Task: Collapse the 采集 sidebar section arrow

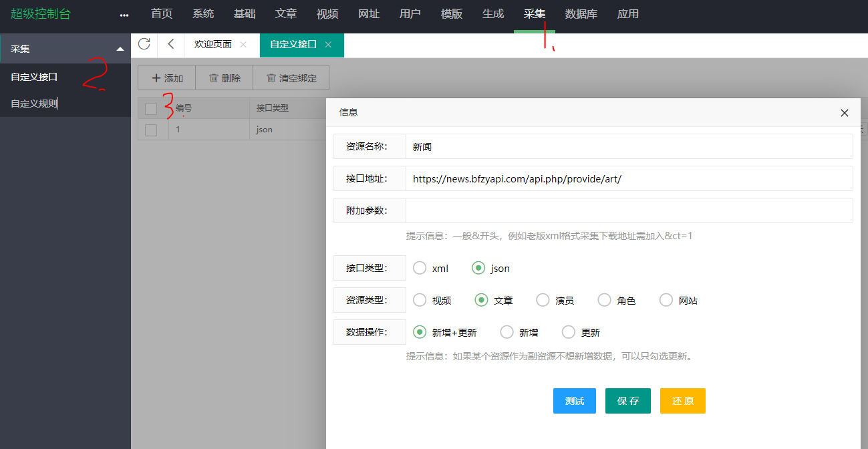Action: [x=120, y=48]
